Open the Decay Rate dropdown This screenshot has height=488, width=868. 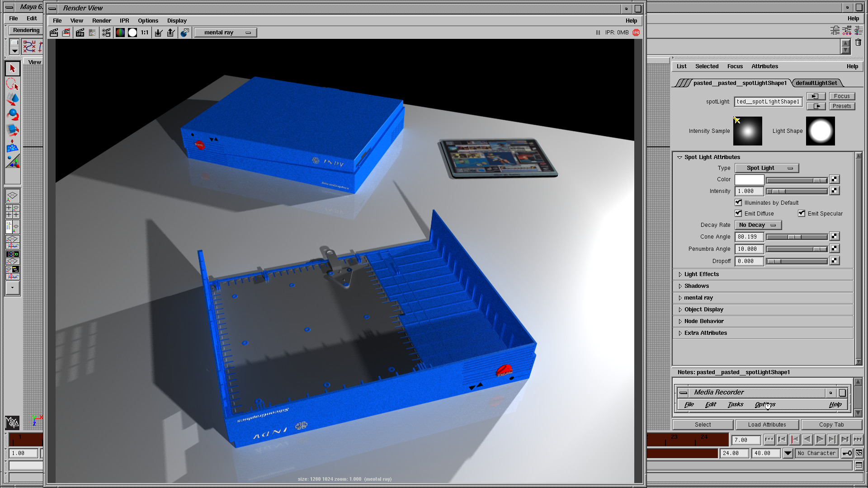pos(758,225)
